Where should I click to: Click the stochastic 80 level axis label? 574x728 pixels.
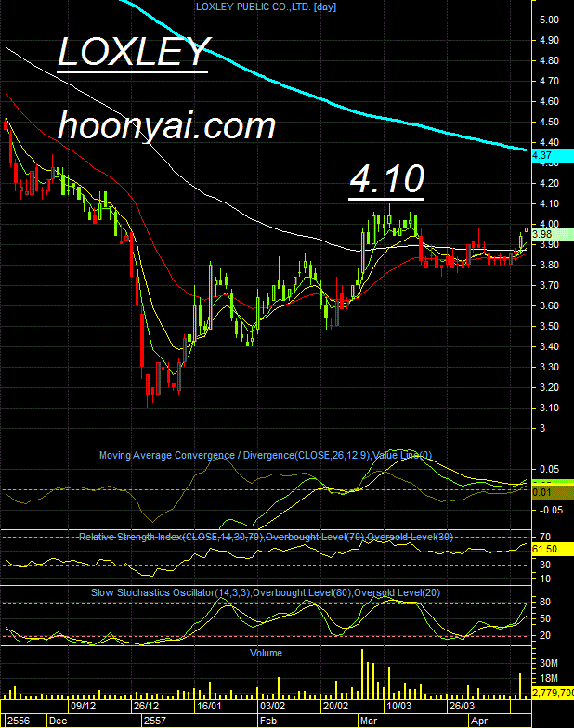click(545, 602)
